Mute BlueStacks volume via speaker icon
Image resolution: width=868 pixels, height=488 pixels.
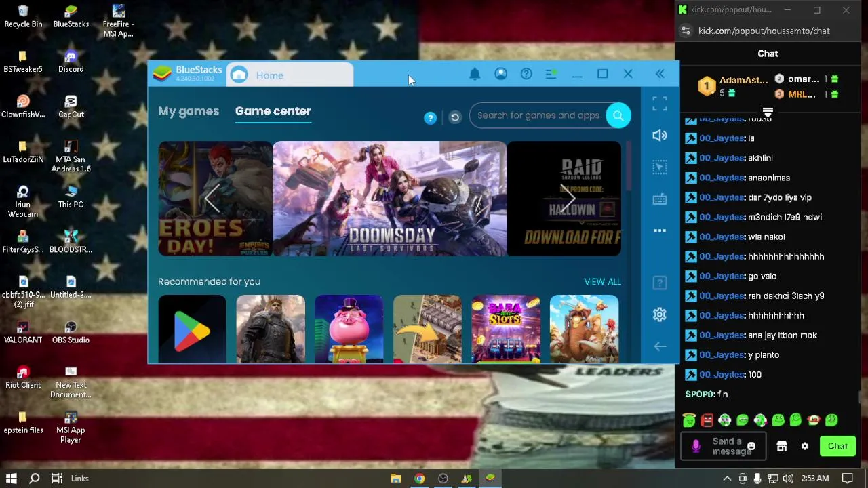660,135
